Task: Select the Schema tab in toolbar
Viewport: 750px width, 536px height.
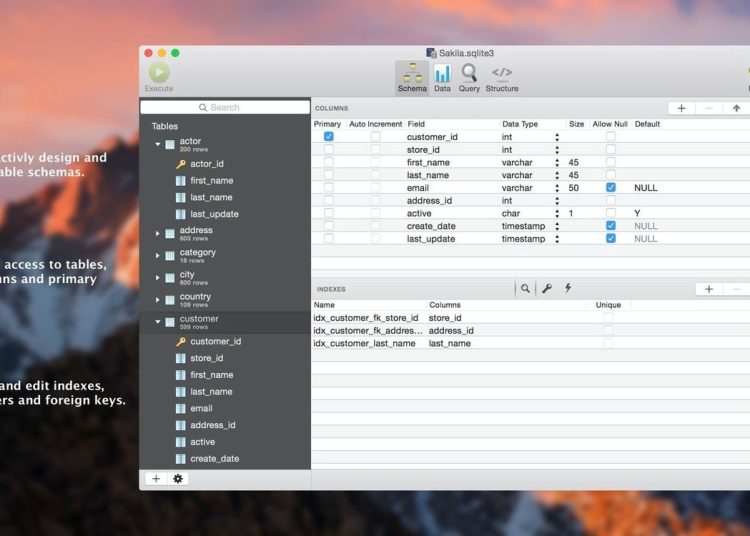Action: click(x=412, y=76)
